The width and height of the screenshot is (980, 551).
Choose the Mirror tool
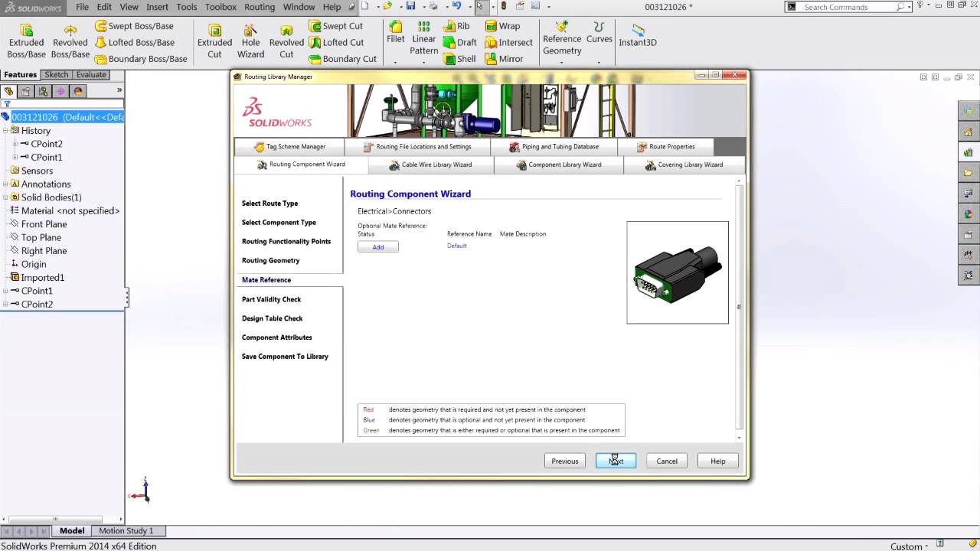coord(505,59)
